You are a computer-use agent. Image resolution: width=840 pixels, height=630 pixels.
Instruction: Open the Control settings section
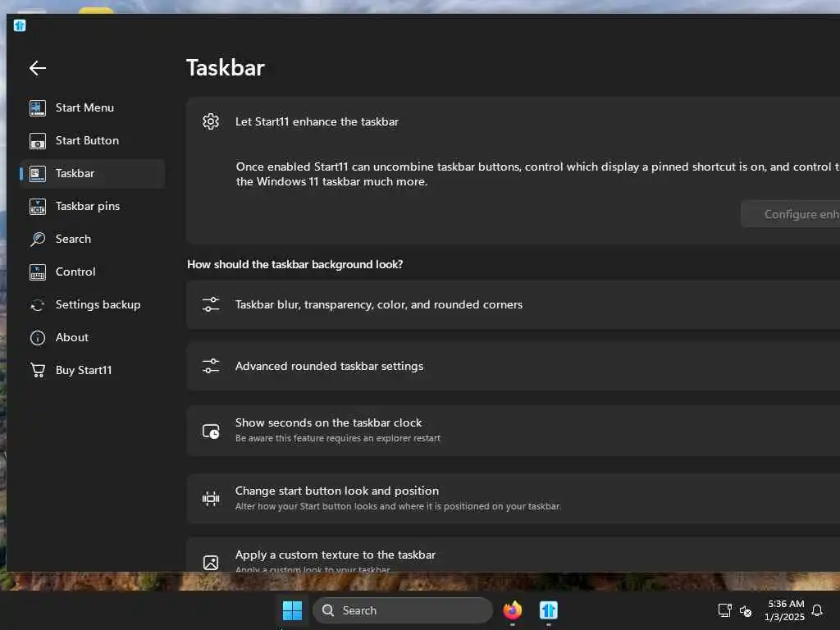click(92, 272)
